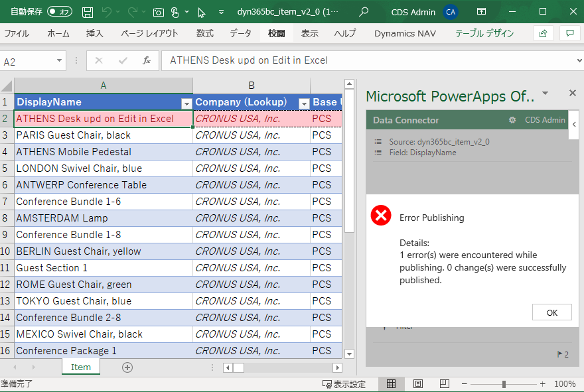Select Normal view button in status bar
This screenshot has height=392, width=584.
coord(392,384)
